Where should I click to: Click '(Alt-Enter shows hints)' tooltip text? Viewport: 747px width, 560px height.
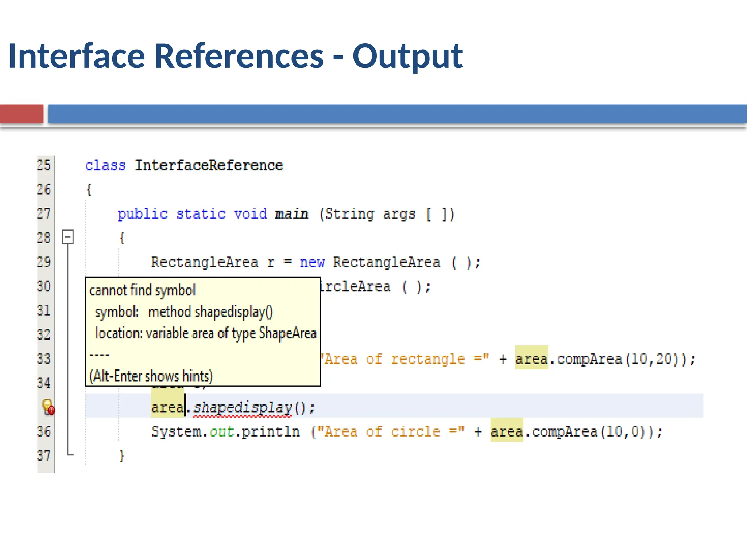[151, 376]
